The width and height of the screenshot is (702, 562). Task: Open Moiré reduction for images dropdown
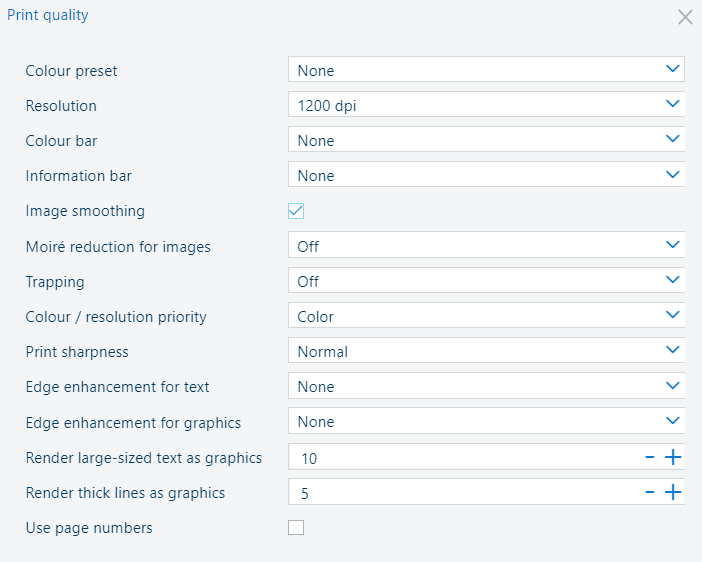486,245
